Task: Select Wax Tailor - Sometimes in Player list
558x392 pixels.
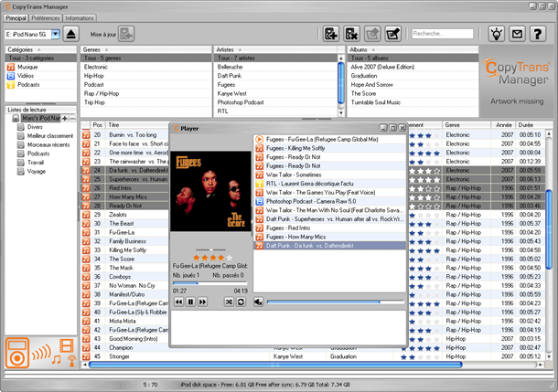Action: [329, 175]
